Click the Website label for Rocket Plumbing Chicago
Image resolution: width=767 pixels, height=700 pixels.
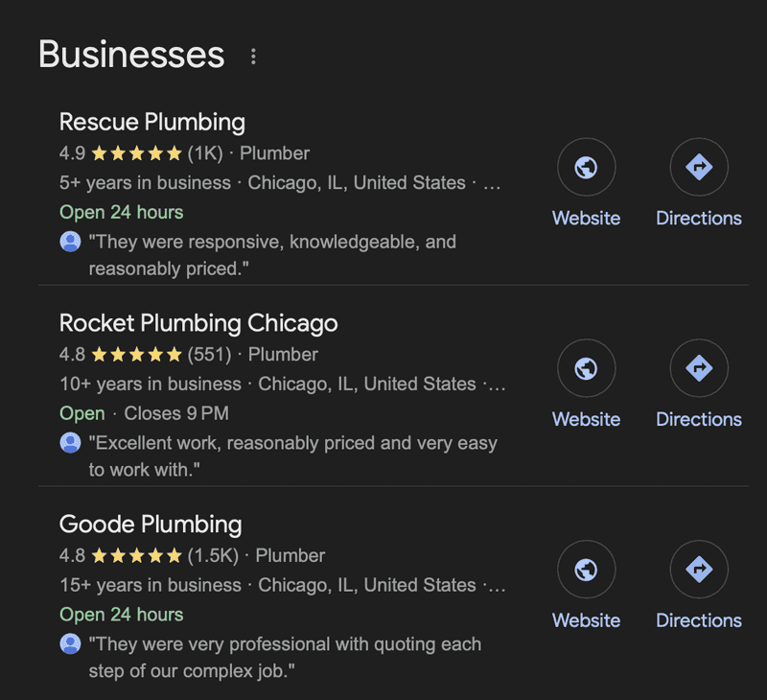click(x=586, y=420)
